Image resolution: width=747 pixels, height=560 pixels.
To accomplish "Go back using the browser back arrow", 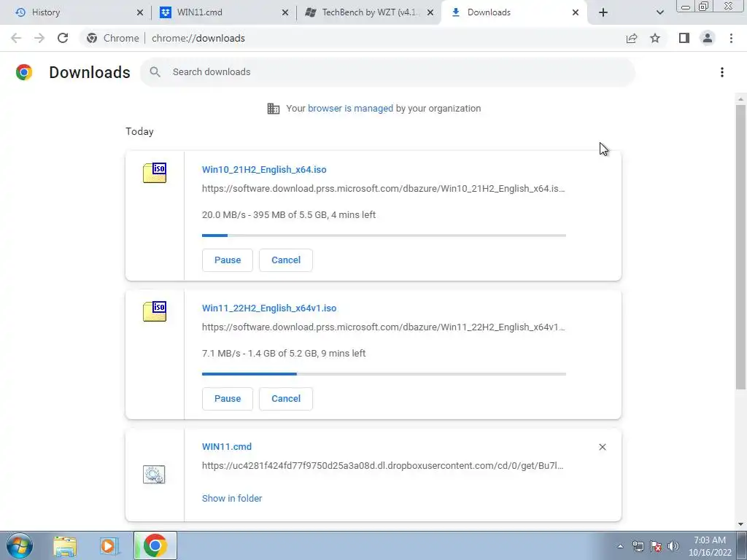I will 16,38.
